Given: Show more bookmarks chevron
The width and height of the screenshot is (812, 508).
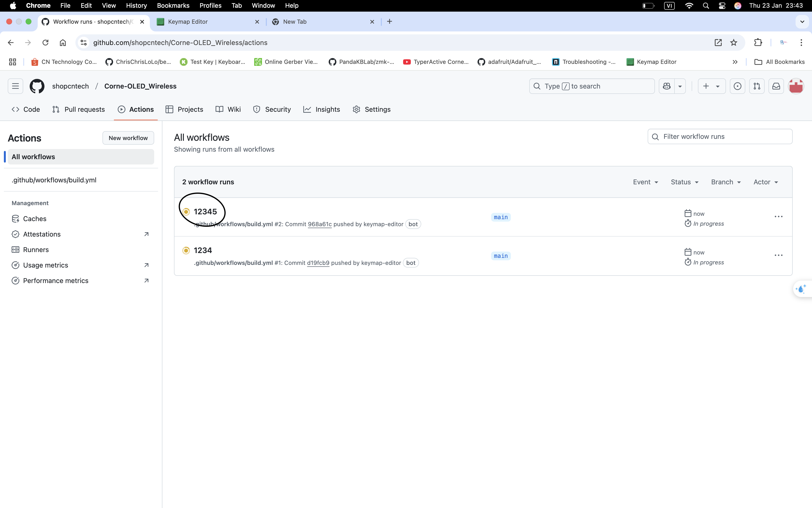Looking at the screenshot, I should point(735,62).
